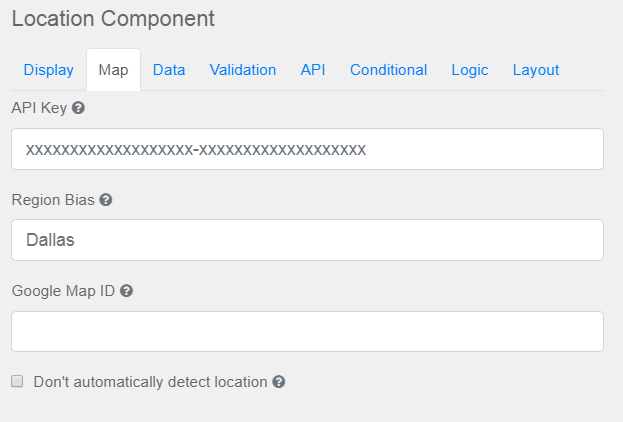
Task: Click the help icon beside API Key
Action: tap(78, 108)
